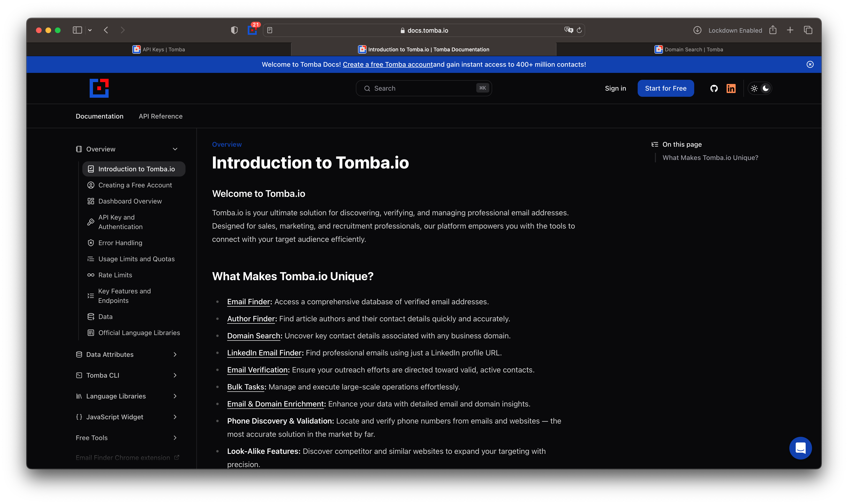This screenshot has width=848, height=504.
Task: Switch to dark theme moon icon
Action: pyautogui.click(x=765, y=88)
